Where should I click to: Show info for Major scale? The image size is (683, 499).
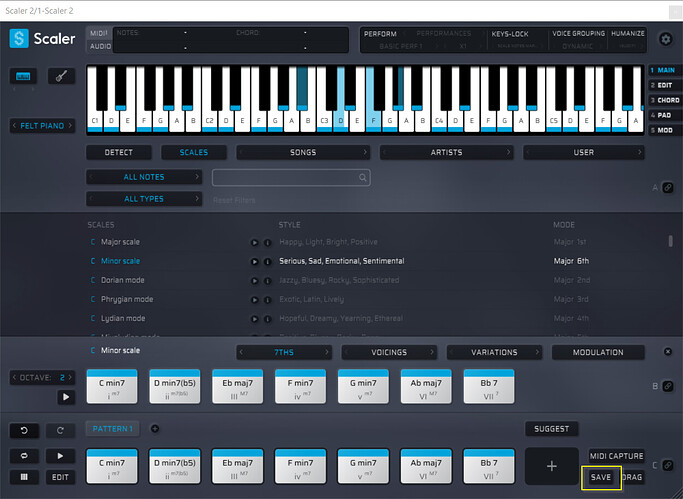[267, 243]
